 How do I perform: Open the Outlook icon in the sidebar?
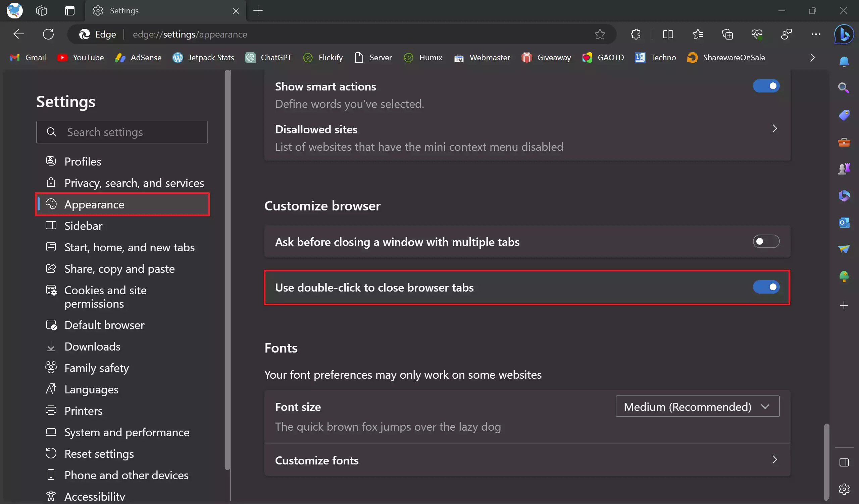tap(844, 223)
